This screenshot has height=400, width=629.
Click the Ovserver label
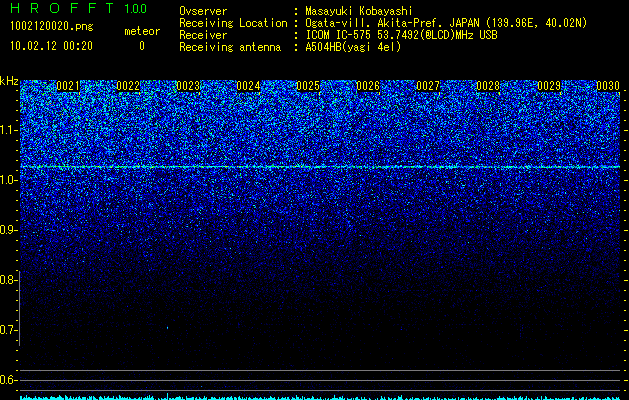[203, 11]
